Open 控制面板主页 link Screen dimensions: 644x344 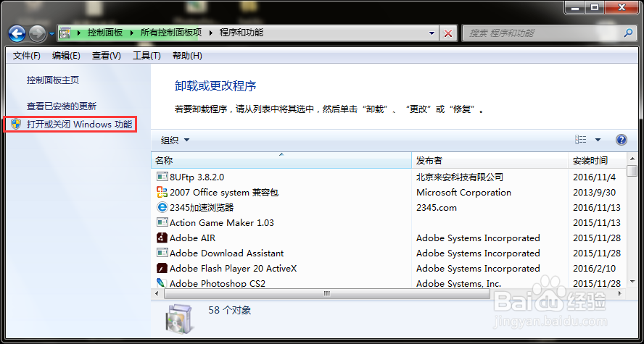tap(53, 80)
